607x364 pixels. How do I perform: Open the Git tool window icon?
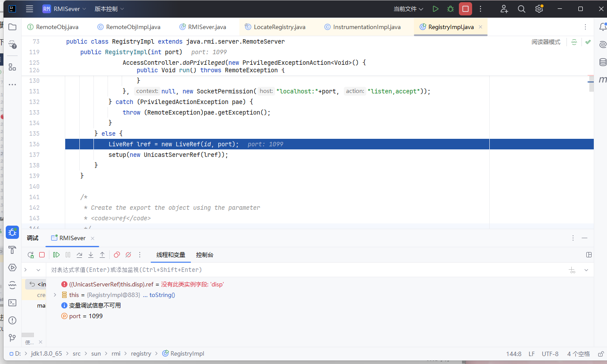tap(12, 338)
